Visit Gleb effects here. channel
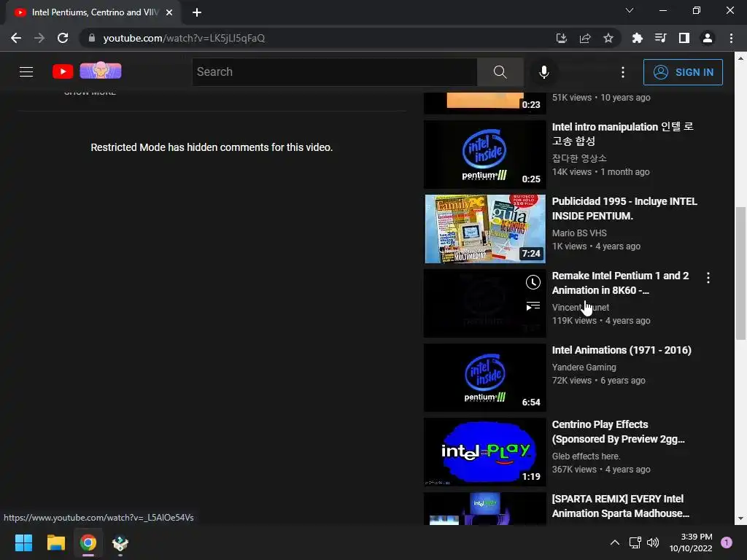 tap(586, 456)
